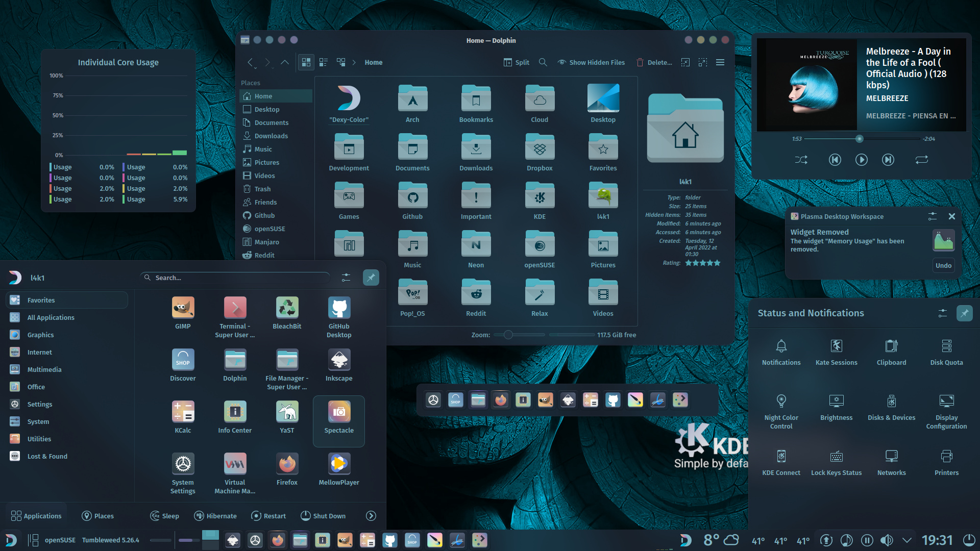Launch YaST from the launcher

click(287, 417)
